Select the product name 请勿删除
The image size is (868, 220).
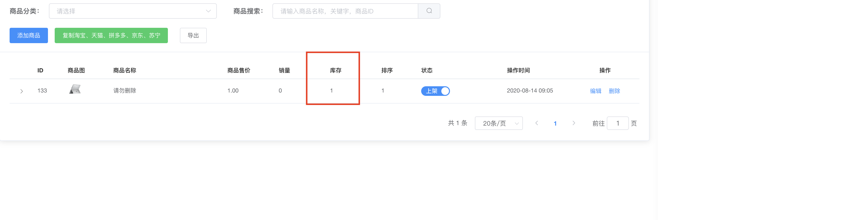[125, 91]
